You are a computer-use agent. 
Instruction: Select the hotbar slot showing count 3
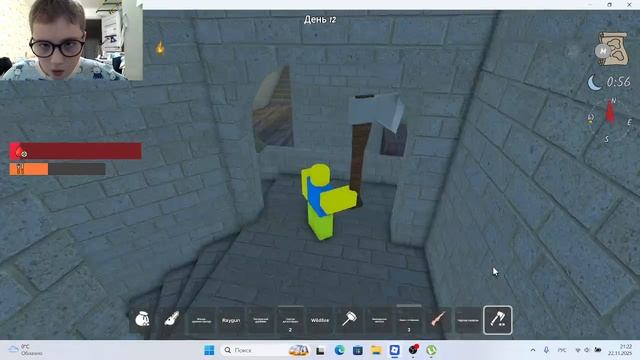409,320
